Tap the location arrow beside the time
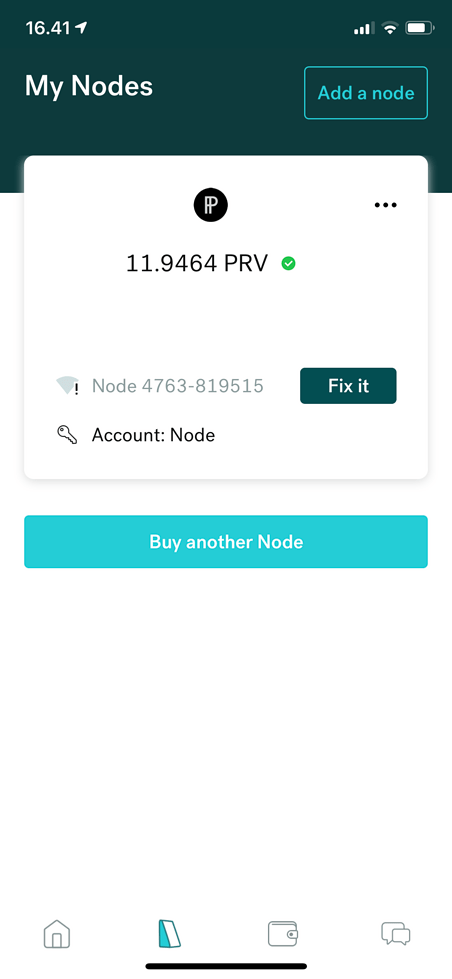The image size is (452, 979). click(81, 28)
